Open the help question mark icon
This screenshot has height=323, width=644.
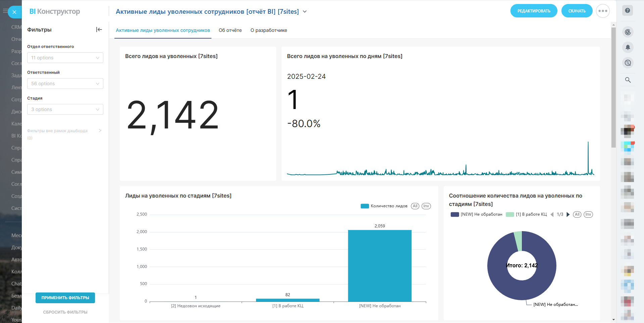click(x=628, y=10)
